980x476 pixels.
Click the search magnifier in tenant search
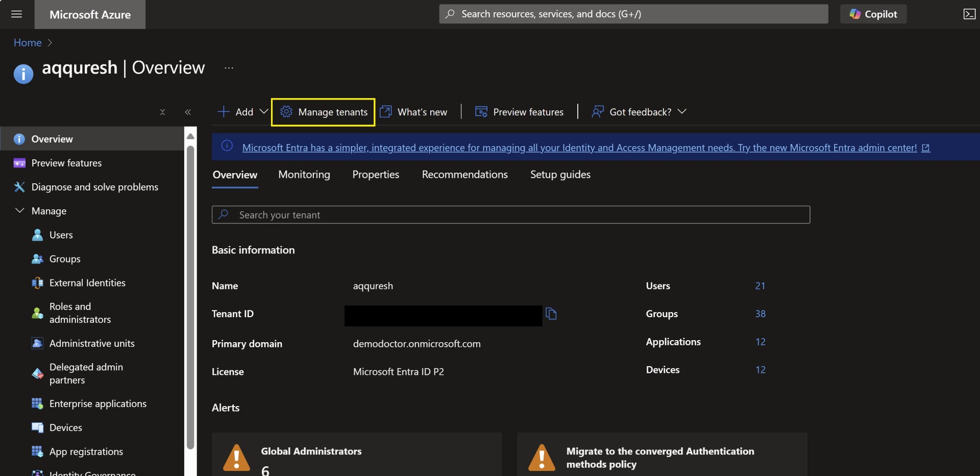pos(224,215)
